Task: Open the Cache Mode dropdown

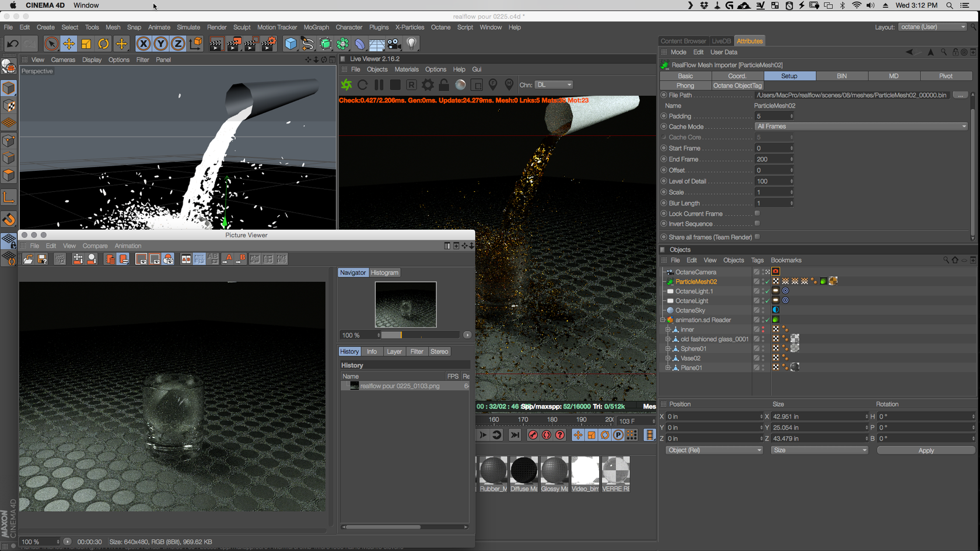Action: click(x=861, y=127)
